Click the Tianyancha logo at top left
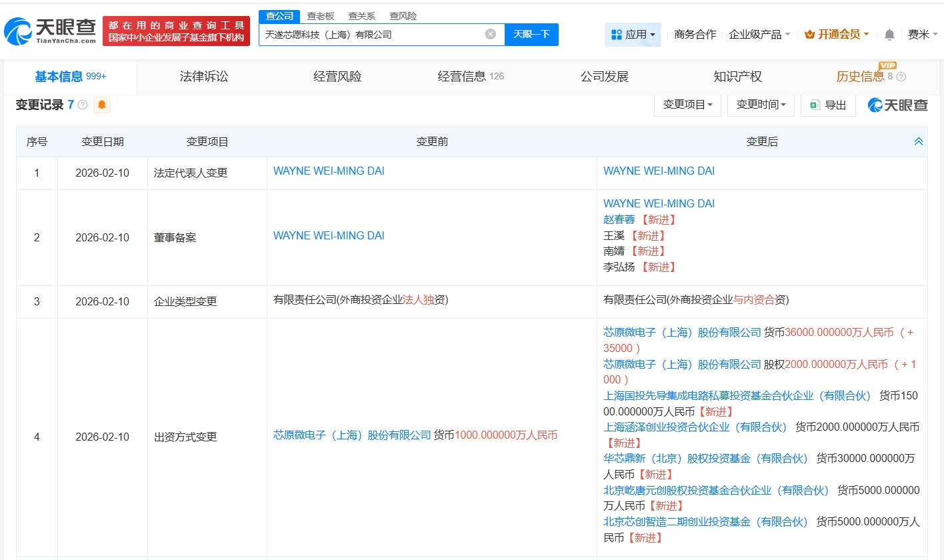This screenshot has height=560, width=944. coord(51,30)
